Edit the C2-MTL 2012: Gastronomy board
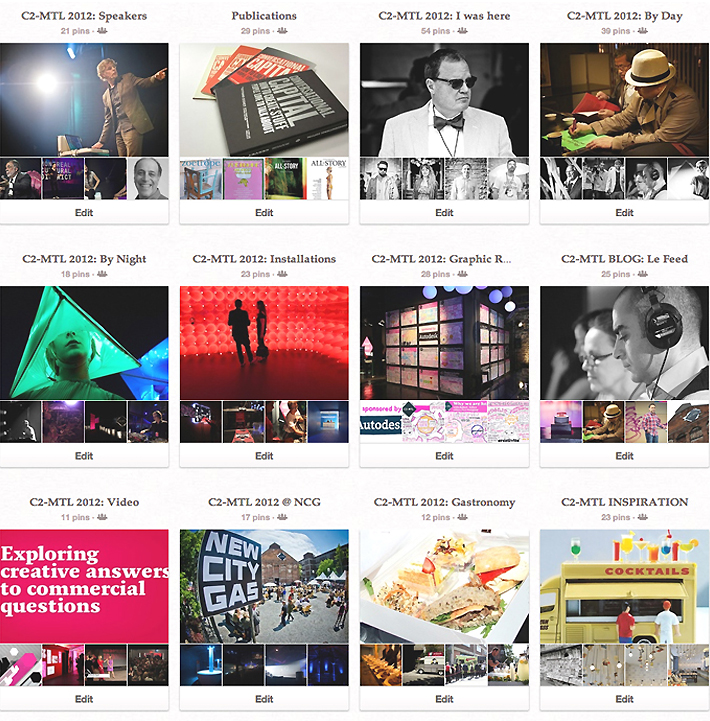Screen dimensions: 710x721 pyautogui.click(x=444, y=699)
